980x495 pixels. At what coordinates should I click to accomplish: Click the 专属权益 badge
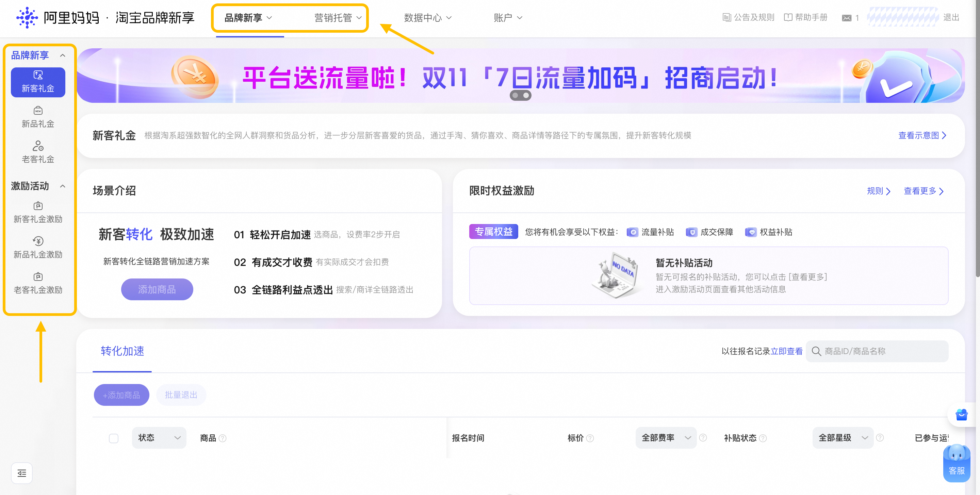(493, 232)
